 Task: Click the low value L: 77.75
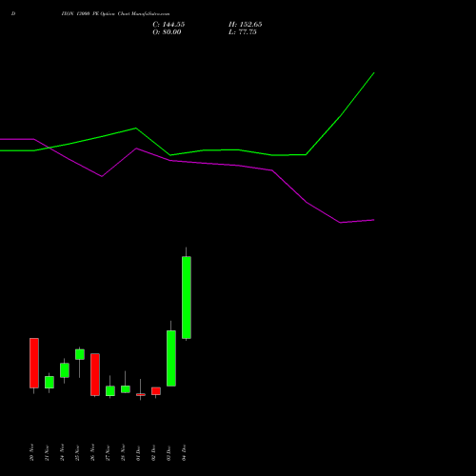tap(243, 32)
